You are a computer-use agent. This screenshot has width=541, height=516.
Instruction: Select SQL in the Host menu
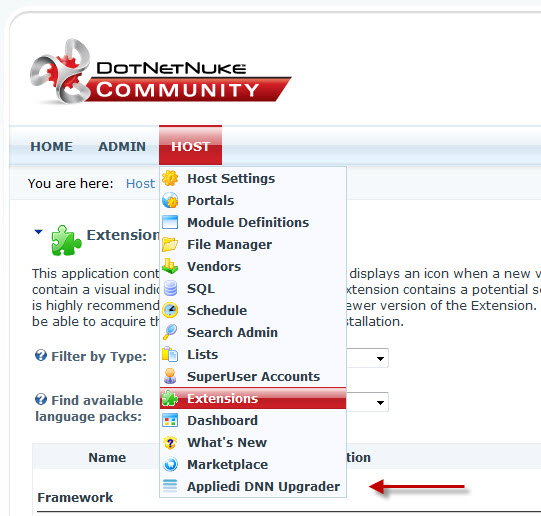tap(253, 288)
